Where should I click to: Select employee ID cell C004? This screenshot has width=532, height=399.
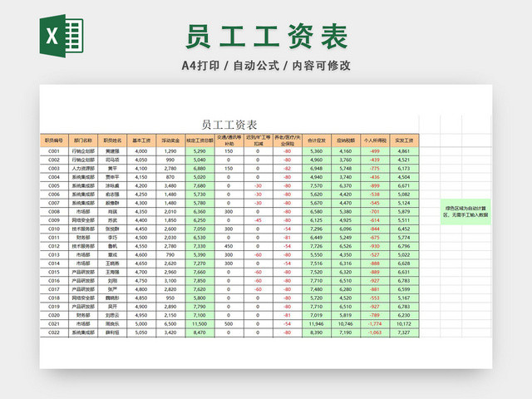[54, 177]
